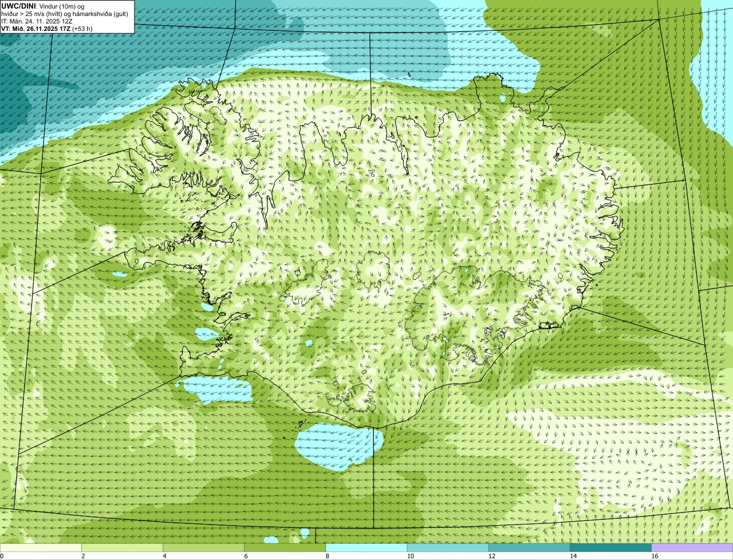Screen dimensions: 733x560
Task: Click the 'IT: Mán. 24. 11. 2025 12Z' line
Action: 37,21
